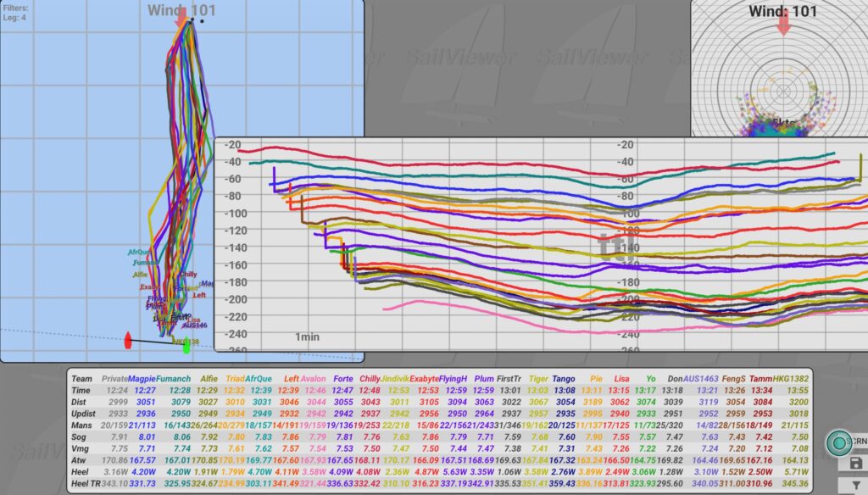
Task: Click Private's Dist value 2999
Action: [118, 402]
